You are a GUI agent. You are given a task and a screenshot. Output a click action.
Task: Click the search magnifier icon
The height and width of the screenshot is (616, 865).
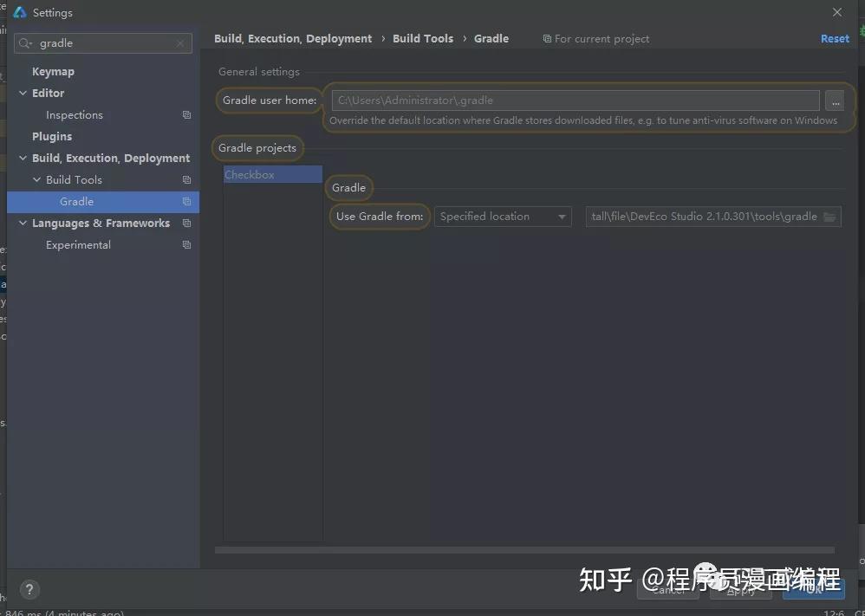click(25, 43)
